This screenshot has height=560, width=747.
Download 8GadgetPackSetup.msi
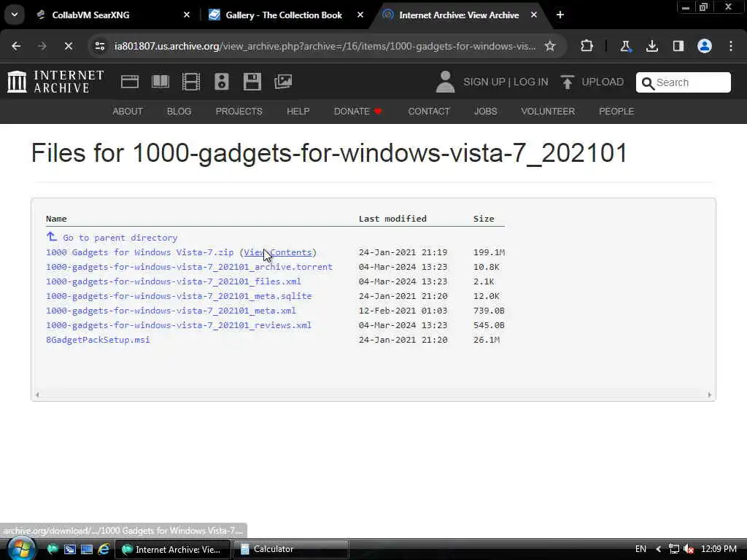tap(98, 340)
